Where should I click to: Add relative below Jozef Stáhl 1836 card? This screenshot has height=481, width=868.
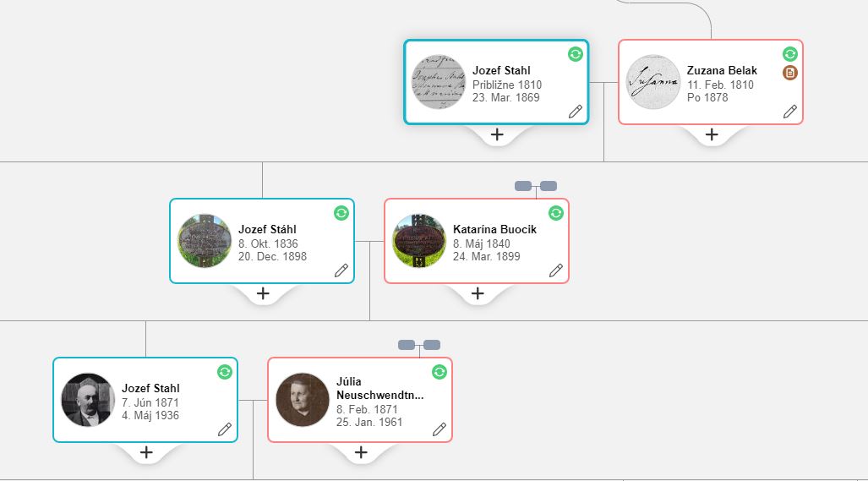click(263, 293)
